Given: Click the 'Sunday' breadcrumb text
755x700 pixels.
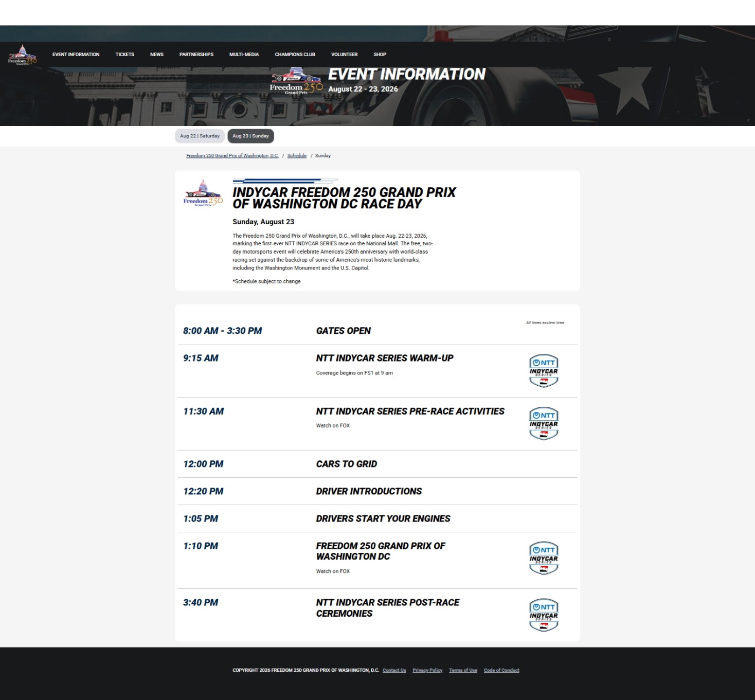Looking at the screenshot, I should pyautogui.click(x=323, y=155).
